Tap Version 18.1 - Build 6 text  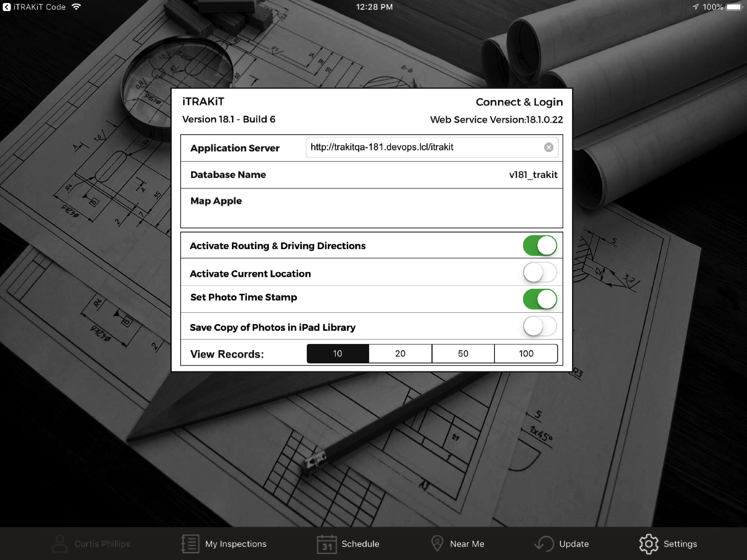229,119
